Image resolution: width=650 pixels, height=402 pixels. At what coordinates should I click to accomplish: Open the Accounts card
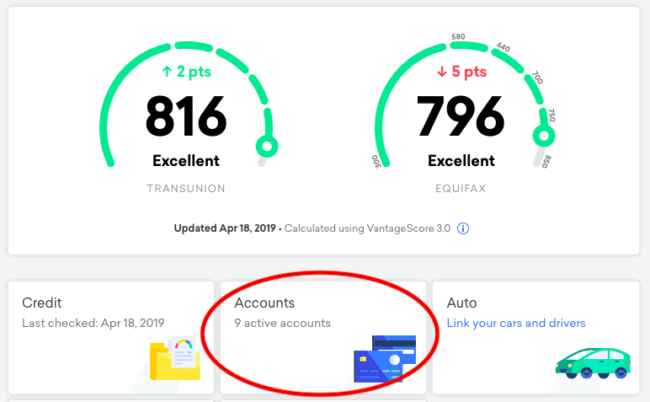(323, 337)
